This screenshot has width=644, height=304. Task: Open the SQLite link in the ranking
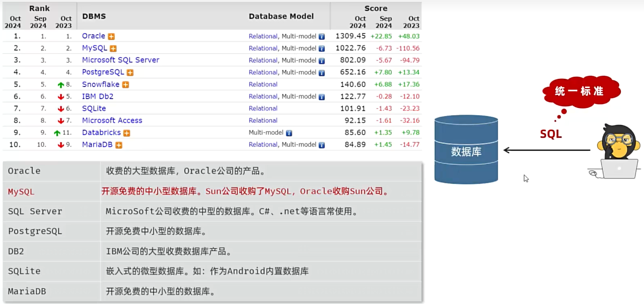point(94,108)
